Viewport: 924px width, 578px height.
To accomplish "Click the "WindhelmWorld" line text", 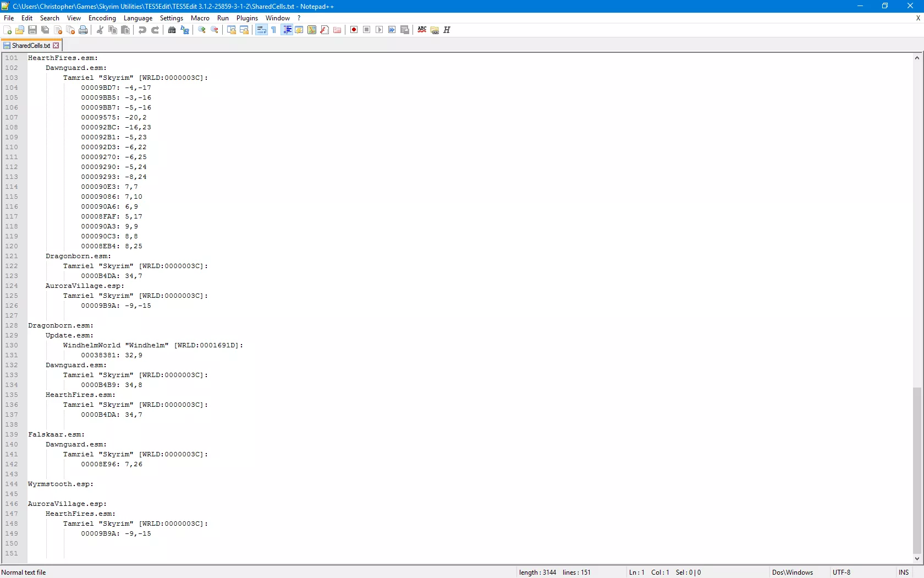I will pyautogui.click(x=153, y=345).
